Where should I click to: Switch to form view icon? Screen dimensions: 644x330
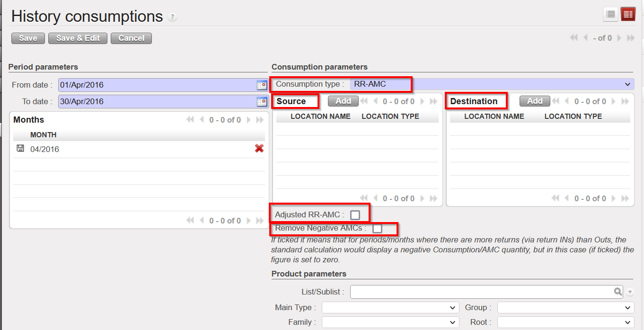(x=628, y=15)
